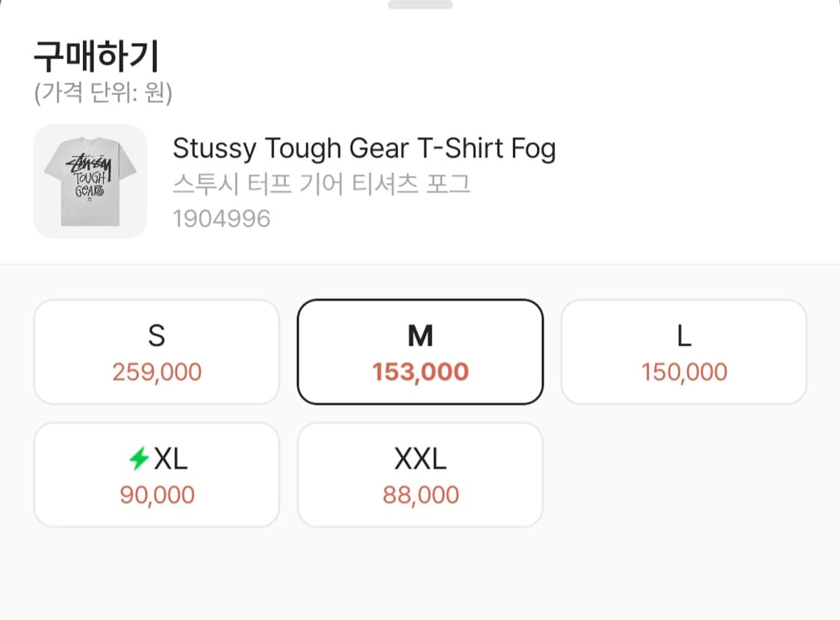Image resolution: width=840 pixels, height=620 pixels.
Task: Tap the Stussy t-shirt product thumbnail
Action: click(90, 182)
